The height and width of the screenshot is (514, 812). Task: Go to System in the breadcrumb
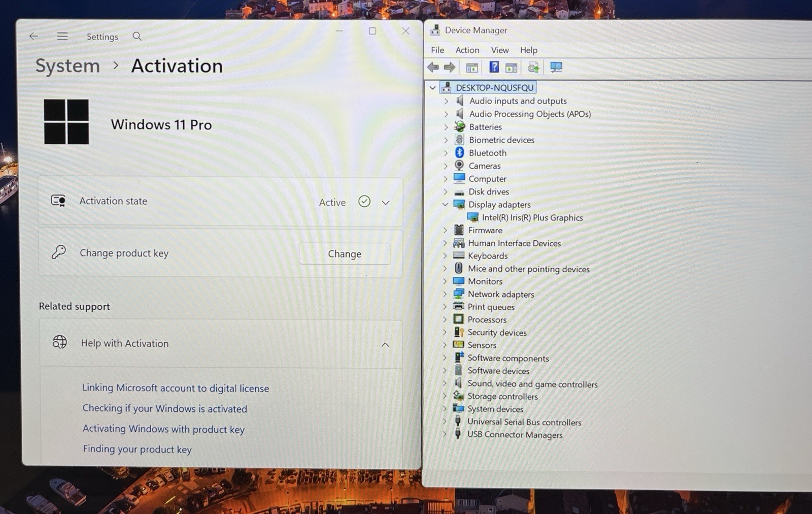point(67,66)
